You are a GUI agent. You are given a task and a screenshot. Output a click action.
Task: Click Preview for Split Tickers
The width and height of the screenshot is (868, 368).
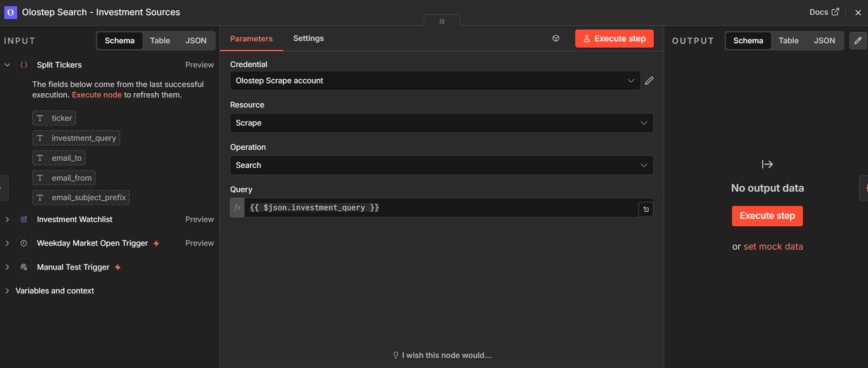(200, 65)
